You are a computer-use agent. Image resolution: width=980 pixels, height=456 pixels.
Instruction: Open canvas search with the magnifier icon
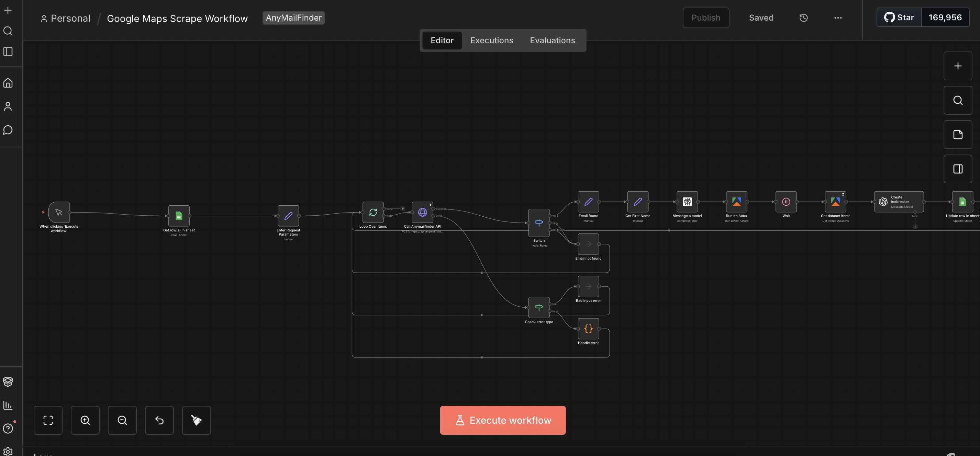(958, 100)
